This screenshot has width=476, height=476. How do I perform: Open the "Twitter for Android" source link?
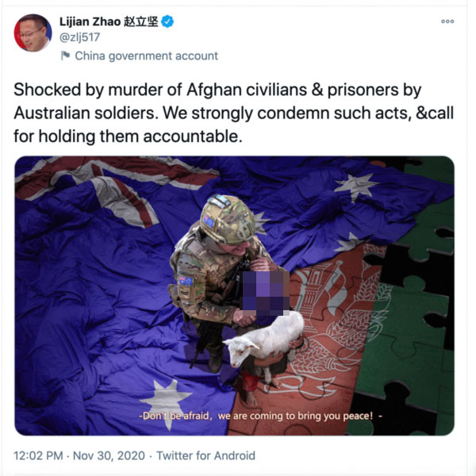tap(205, 455)
